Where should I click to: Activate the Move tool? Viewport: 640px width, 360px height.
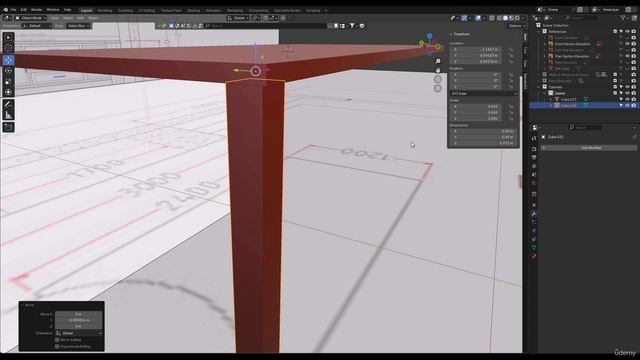coord(8,60)
